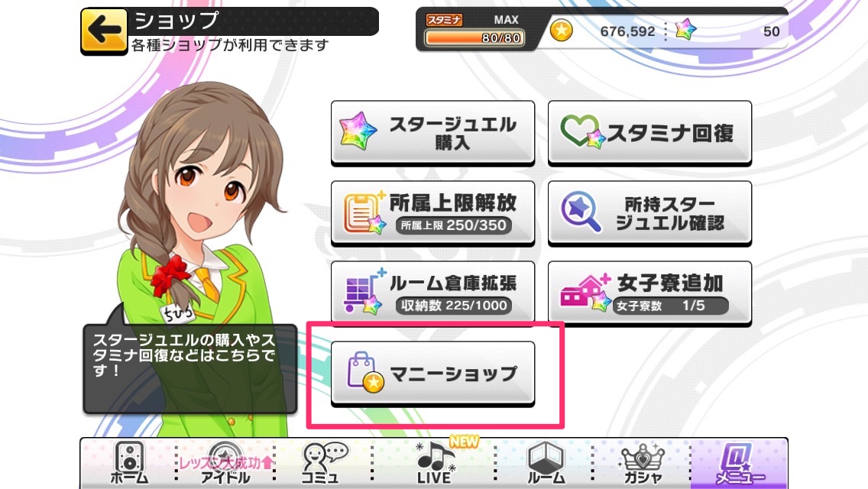Add dormitory via 女子寮追加
This screenshot has height=489, width=868.
coord(650,293)
